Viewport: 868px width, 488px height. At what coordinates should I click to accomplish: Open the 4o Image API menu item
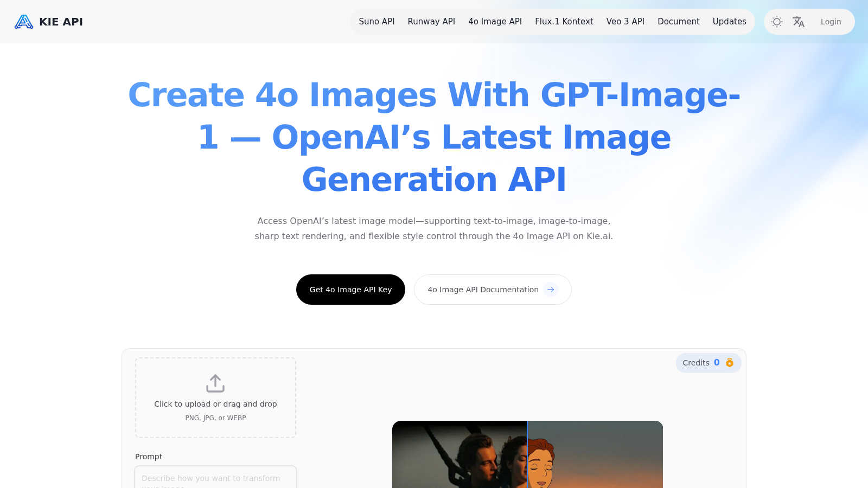[x=495, y=22]
